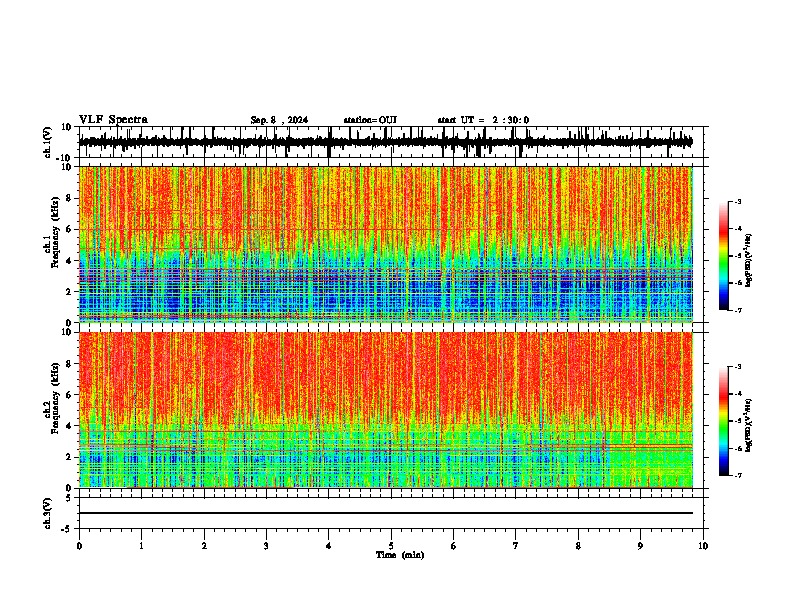Click inside the ch.1 frequency spectrogram
Image resolution: width=792 pixels, height=612 pixels.
click(386, 244)
